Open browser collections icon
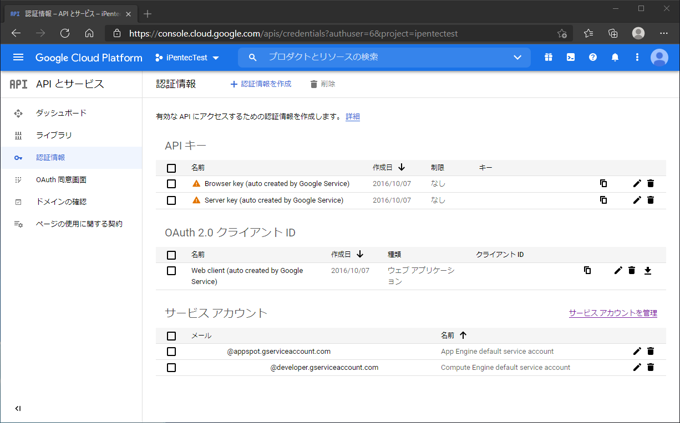 point(613,33)
